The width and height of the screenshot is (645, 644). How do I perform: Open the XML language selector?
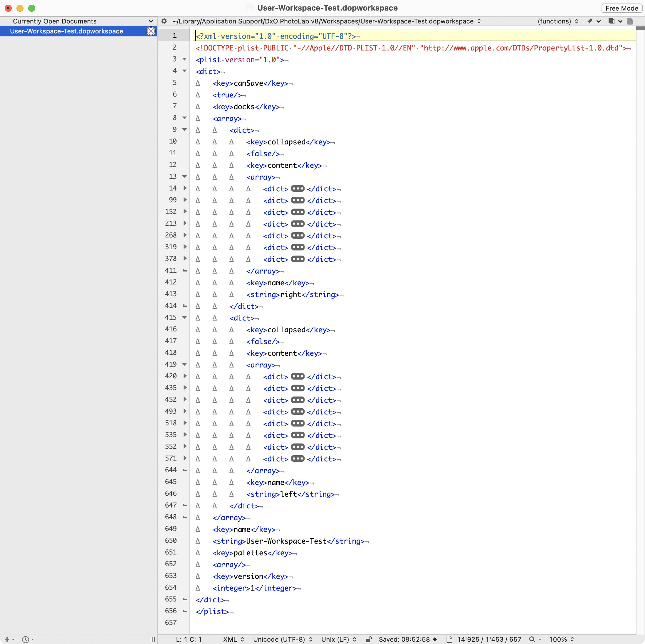[x=233, y=639]
